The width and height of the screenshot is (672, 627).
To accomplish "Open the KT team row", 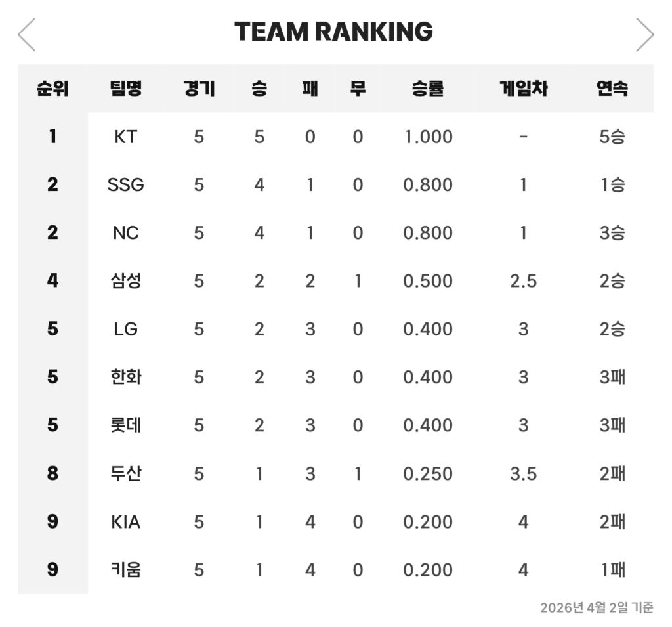I will (126, 137).
